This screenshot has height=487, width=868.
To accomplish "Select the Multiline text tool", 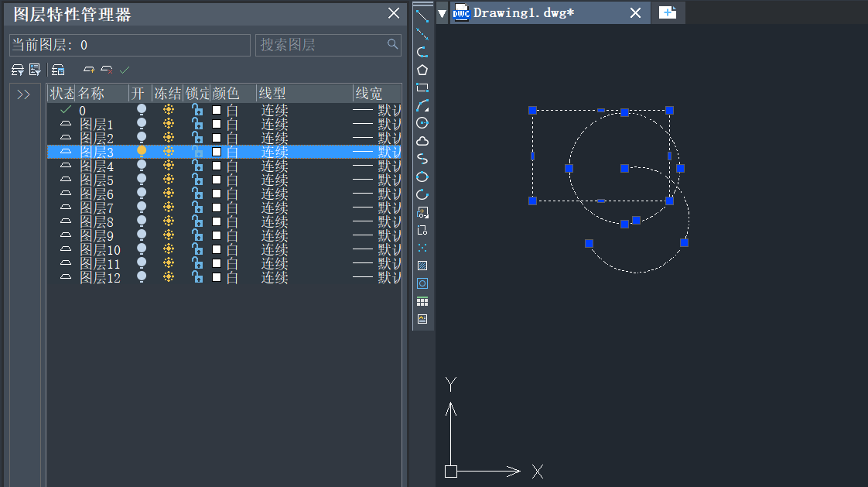I will tap(422, 319).
